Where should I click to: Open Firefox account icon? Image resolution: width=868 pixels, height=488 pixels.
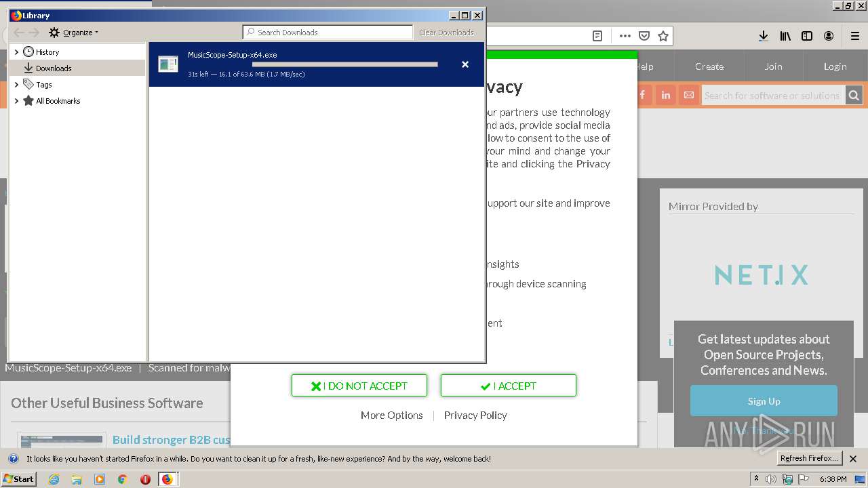(829, 36)
